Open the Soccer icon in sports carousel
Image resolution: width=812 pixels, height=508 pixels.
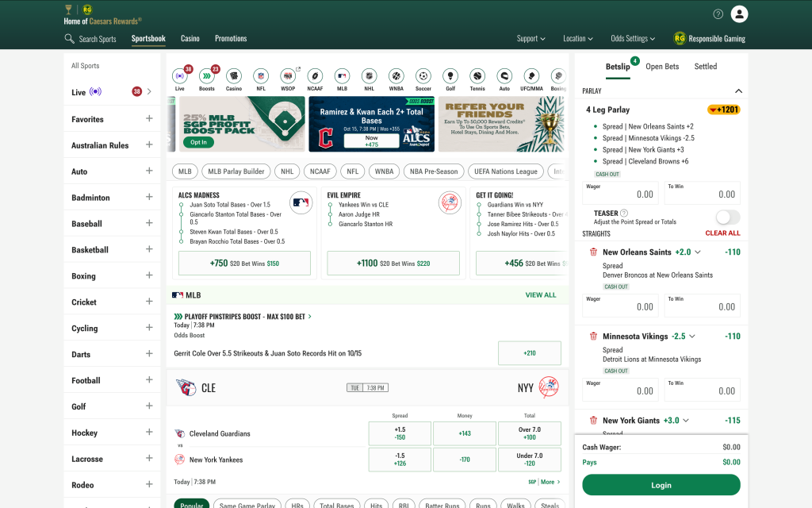click(x=423, y=76)
